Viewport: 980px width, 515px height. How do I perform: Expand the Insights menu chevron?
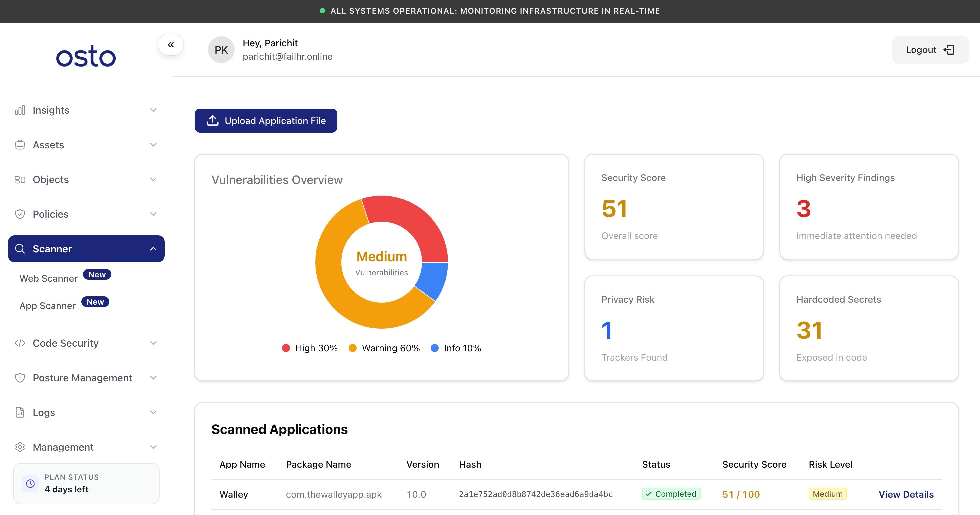click(x=153, y=110)
